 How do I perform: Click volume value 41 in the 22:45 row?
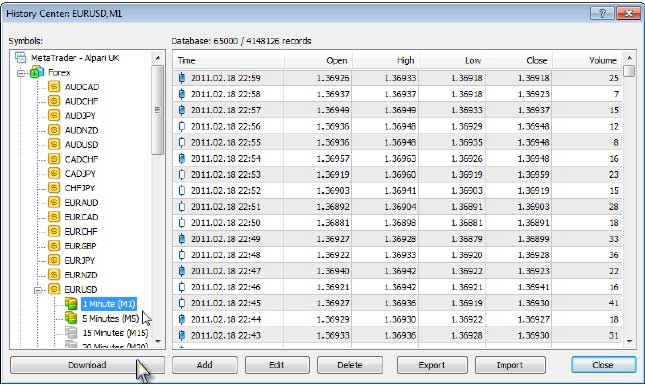coord(613,303)
